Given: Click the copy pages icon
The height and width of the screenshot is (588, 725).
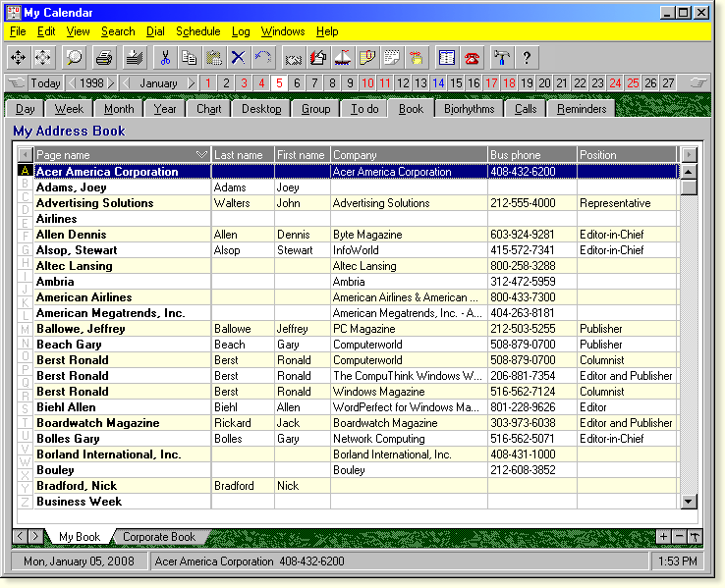Looking at the screenshot, I should 190,58.
